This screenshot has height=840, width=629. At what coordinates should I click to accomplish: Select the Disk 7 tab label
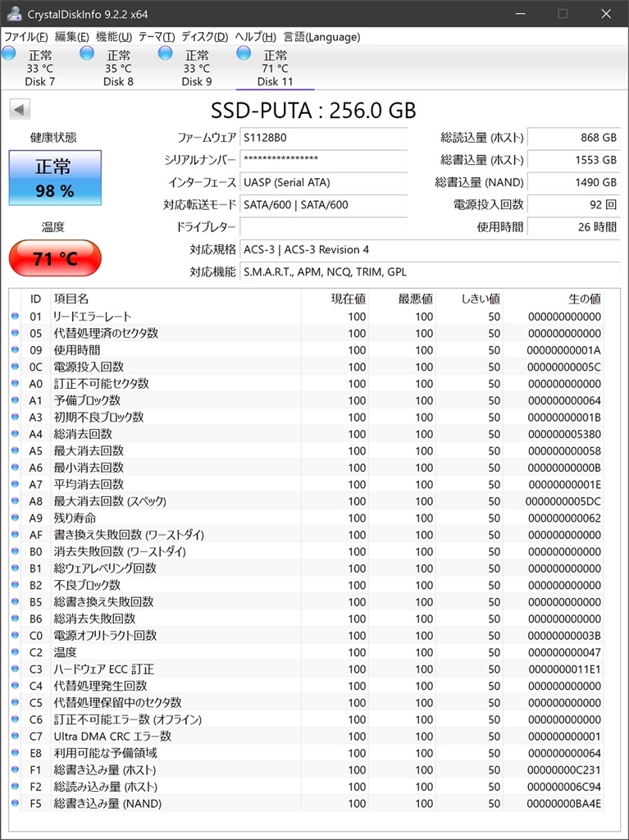[x=39, y=81]
